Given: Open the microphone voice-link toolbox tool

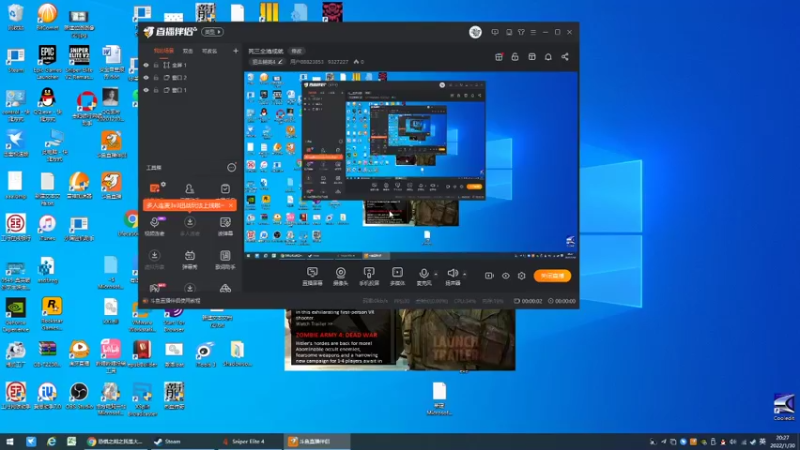Looking at the screenshot, I should 155,226.
